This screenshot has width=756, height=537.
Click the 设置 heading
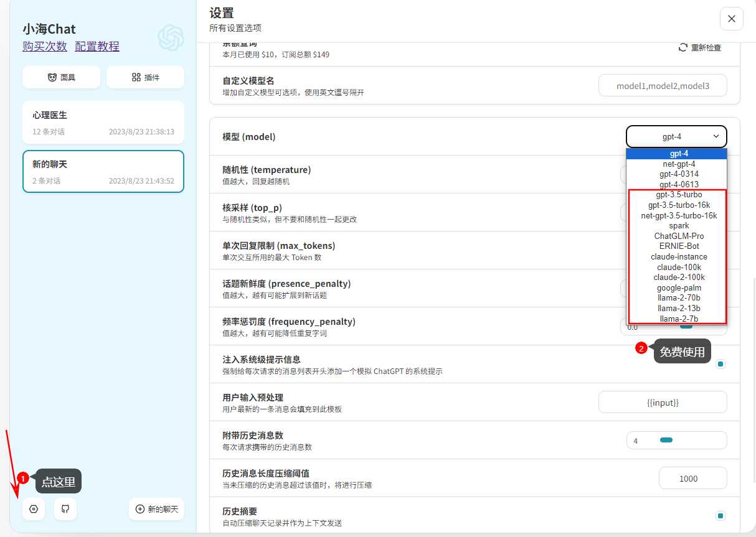pos(222,13)
